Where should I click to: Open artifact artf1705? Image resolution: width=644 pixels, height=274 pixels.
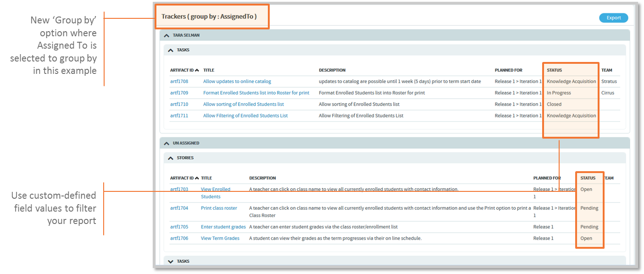[x=179, y=227]
